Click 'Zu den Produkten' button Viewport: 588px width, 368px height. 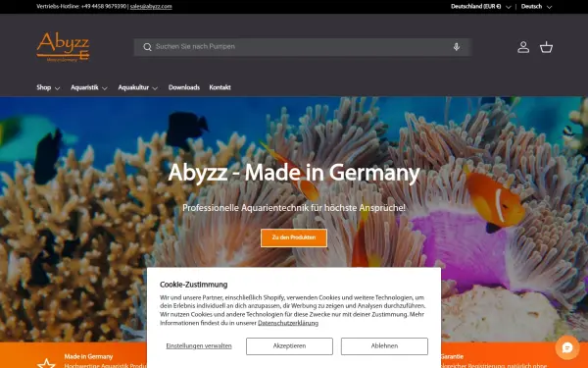pos(294,237)
